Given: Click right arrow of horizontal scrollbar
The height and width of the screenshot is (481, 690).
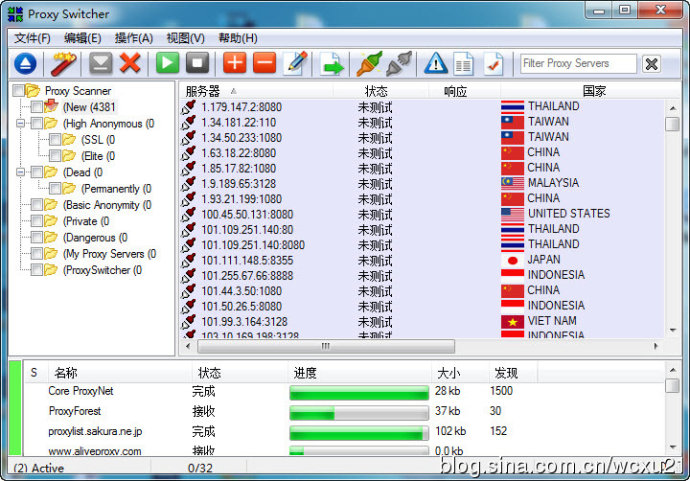Looking at the screenshot, I should pos(656,346).
